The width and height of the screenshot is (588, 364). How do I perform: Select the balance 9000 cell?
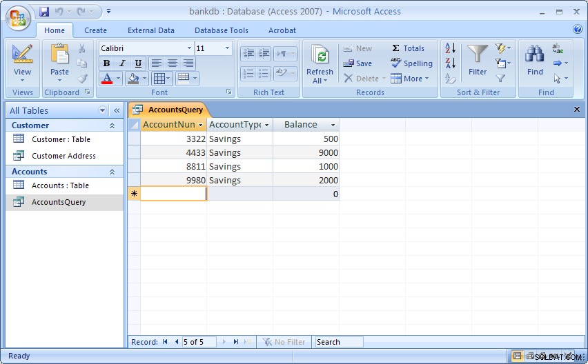306,152
